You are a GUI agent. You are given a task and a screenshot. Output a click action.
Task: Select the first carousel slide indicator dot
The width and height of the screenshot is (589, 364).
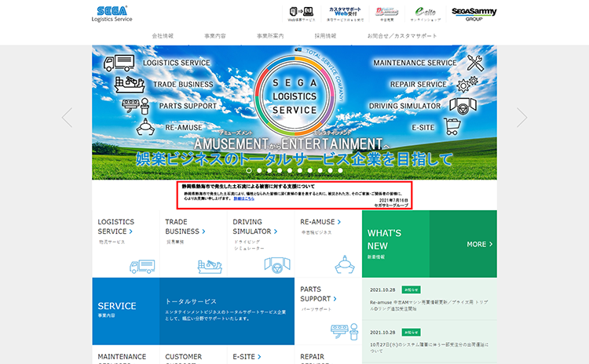click(249, 169)
